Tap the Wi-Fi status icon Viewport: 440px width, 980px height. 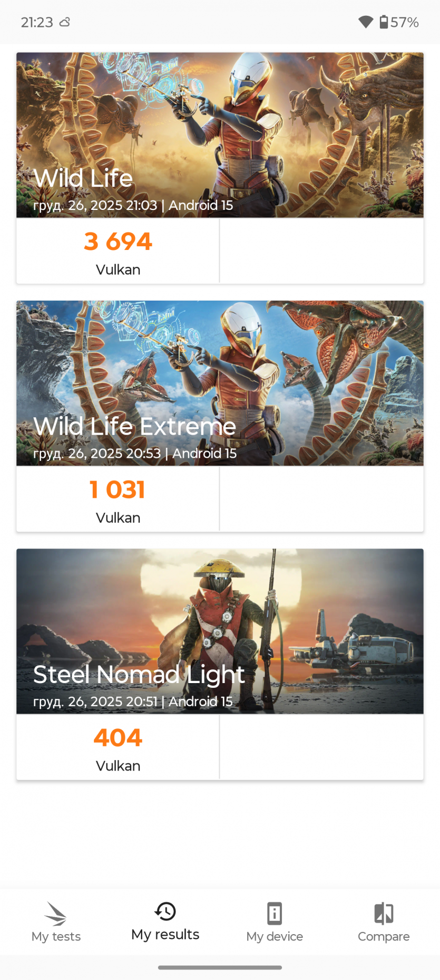point(366,22)
